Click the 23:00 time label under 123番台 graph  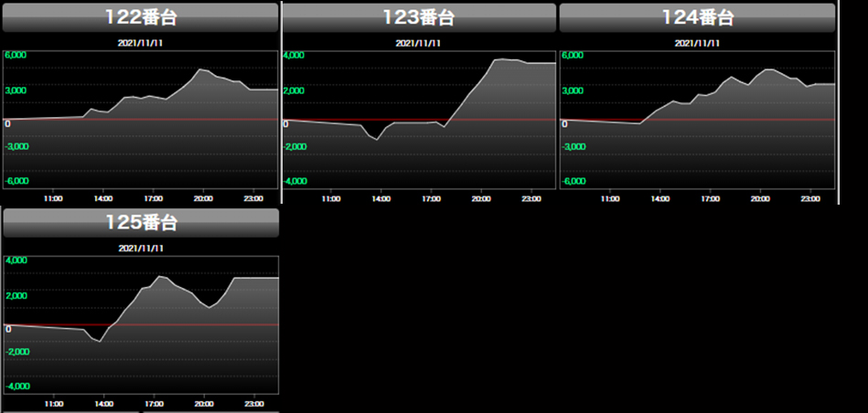pos(531,197)
